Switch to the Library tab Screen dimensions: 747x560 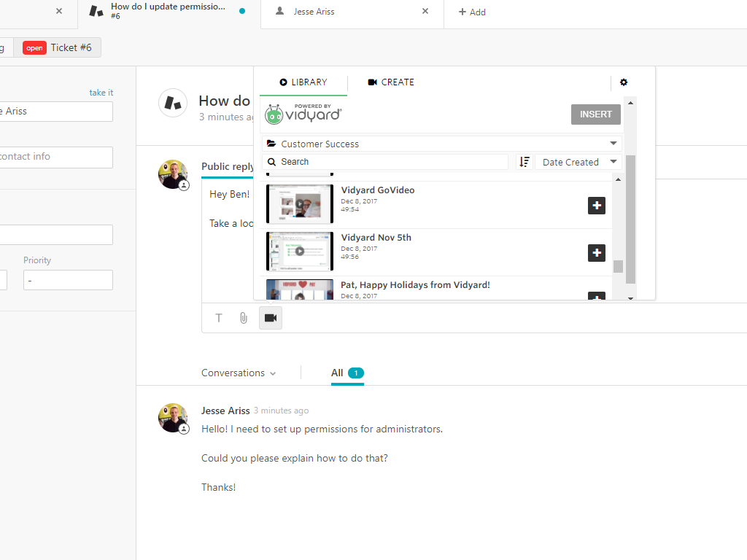click(x=303, y=82)
